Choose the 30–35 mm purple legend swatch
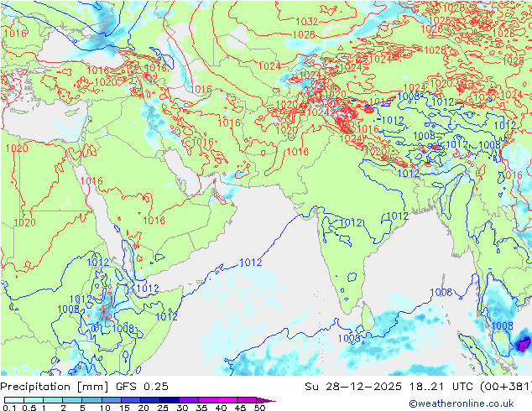This screenshot has height=411, width=532. [188, 400]
